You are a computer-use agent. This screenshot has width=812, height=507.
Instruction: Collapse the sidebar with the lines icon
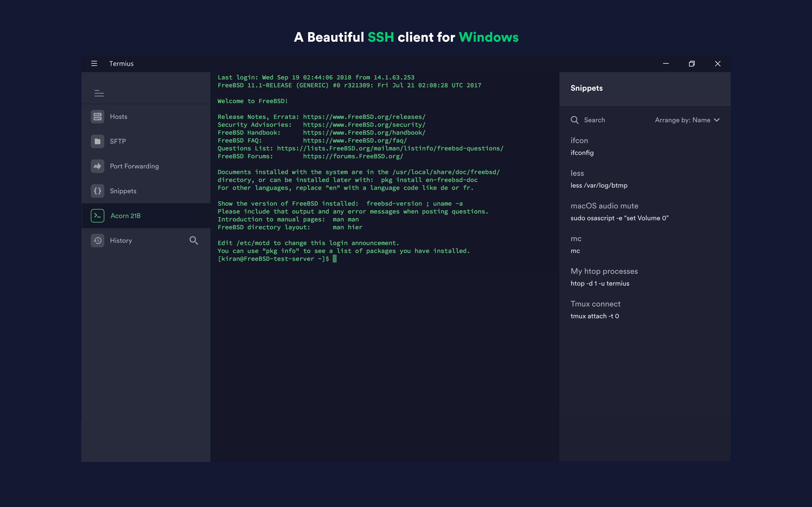pos(99,93)
